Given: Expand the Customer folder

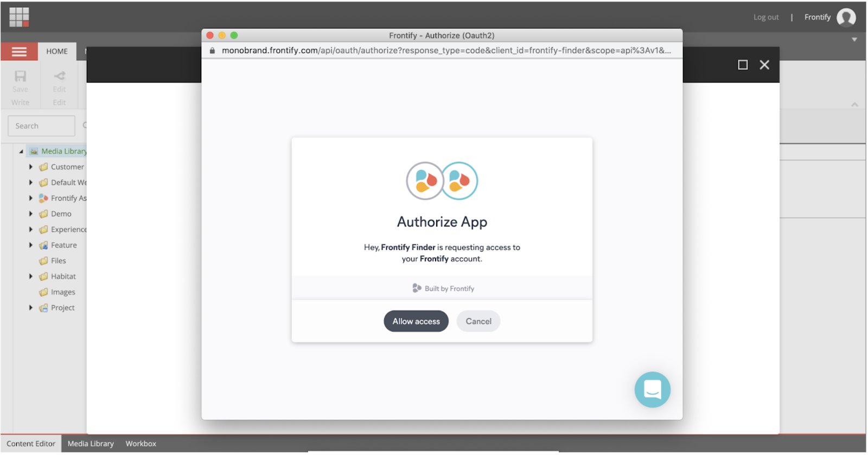Looking at the screenshot, I should tap(31, 167).
